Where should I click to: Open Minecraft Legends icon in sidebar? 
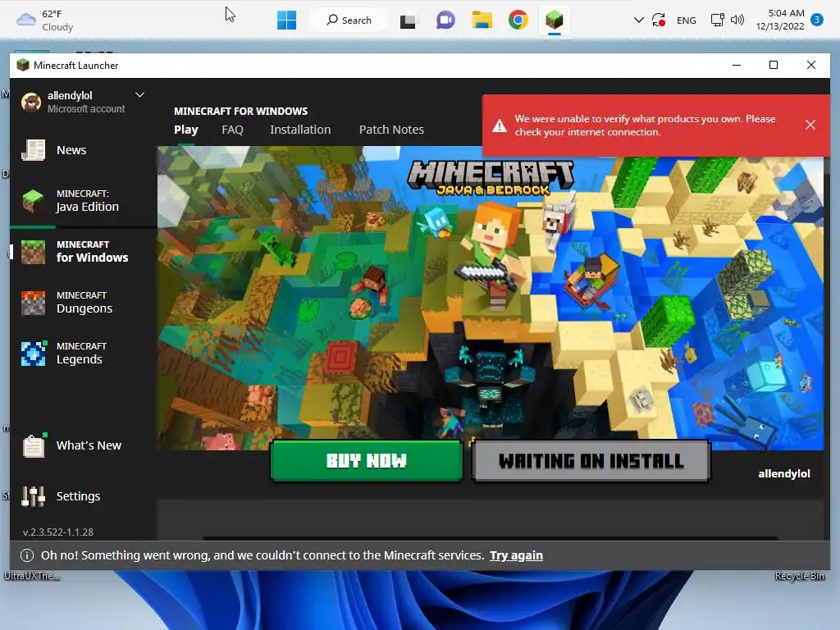pos(34,354)
